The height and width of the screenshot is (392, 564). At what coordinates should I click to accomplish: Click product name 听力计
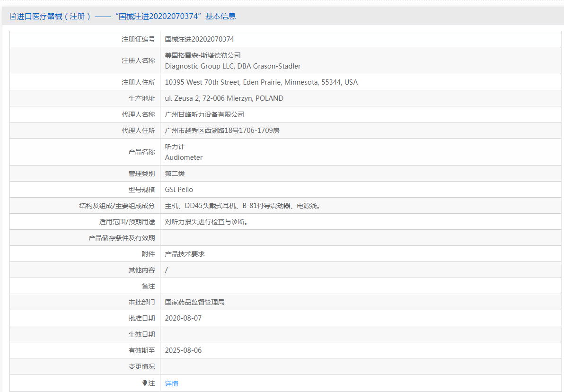click(x=175, y=147)
